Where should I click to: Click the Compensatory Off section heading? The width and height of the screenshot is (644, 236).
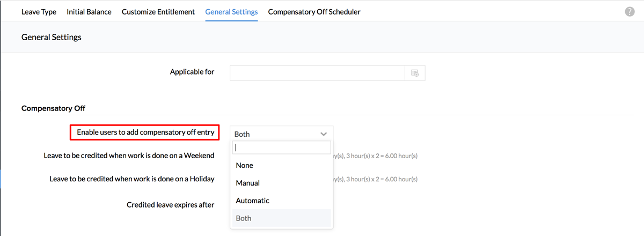(x=53, y=108)
